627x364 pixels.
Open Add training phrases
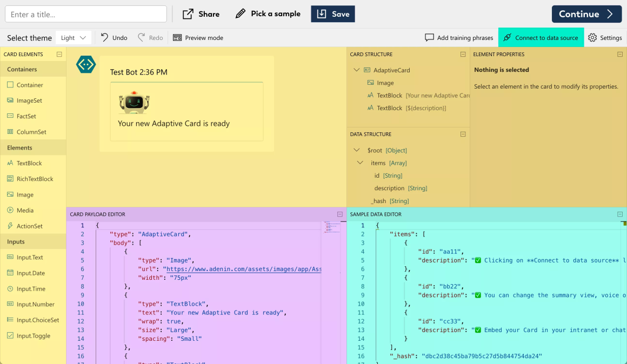[x=459, y=38]
